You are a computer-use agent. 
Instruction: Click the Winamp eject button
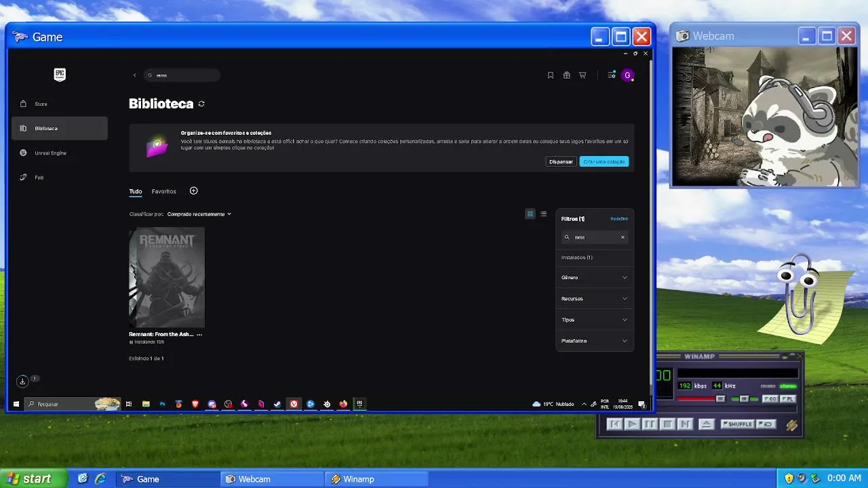coord(706,424)
